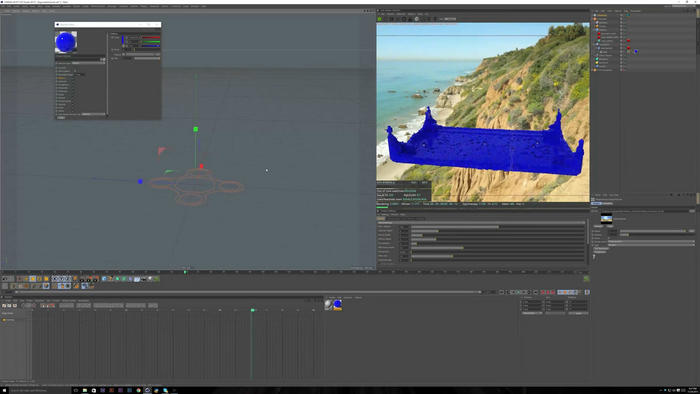Select the grey material sphere in Material Manager
This screenshot has width=700, height=394.
[329, 304]
